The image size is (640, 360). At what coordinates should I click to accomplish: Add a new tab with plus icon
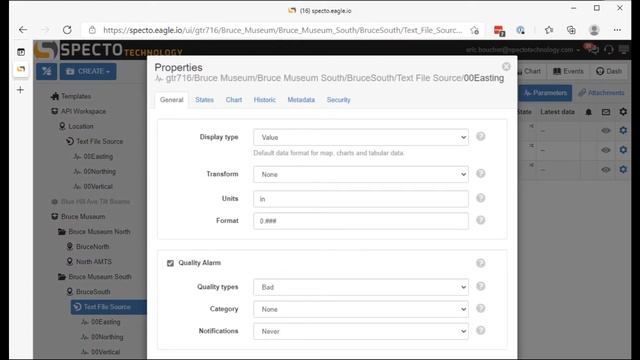[20, 90]
